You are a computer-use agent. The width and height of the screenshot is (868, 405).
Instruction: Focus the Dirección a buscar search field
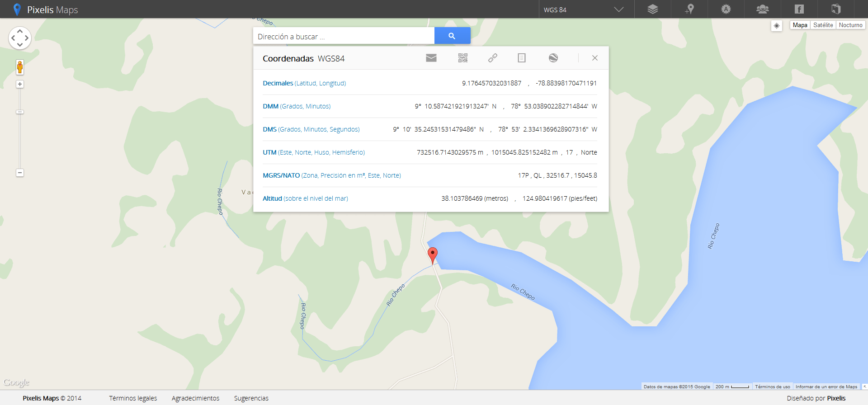click(344, 36)
